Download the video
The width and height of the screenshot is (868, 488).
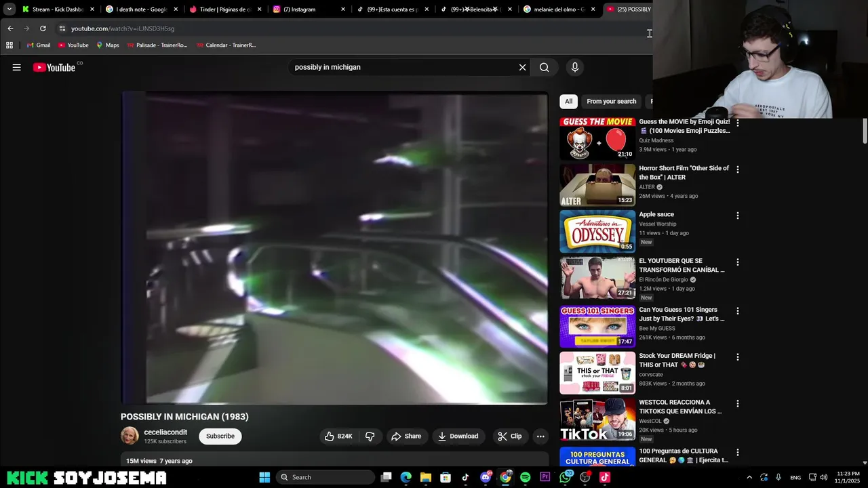[x=458, y=436]
